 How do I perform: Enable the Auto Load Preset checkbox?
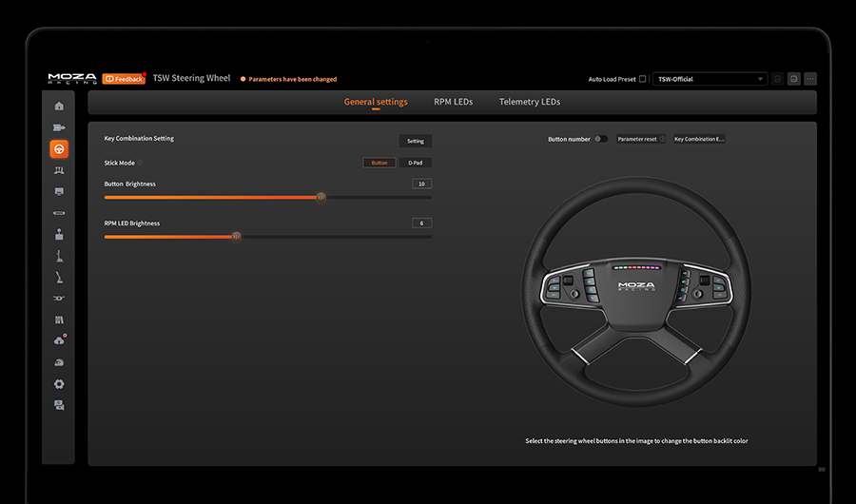pyautogui.click(x=643, y=79)
